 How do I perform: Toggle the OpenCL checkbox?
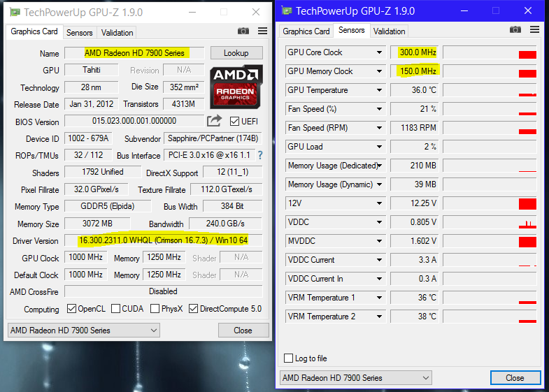[71, 308]
